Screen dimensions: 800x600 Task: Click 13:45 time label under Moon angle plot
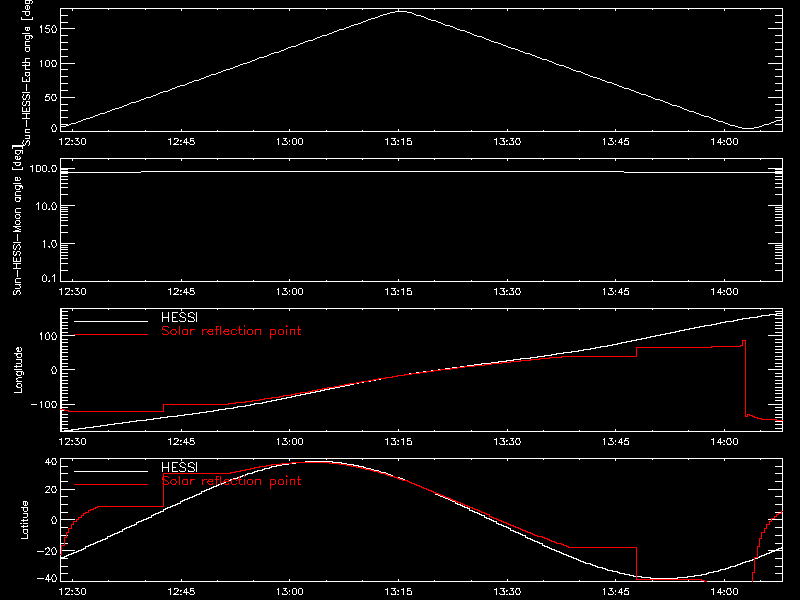click(616, 291)
